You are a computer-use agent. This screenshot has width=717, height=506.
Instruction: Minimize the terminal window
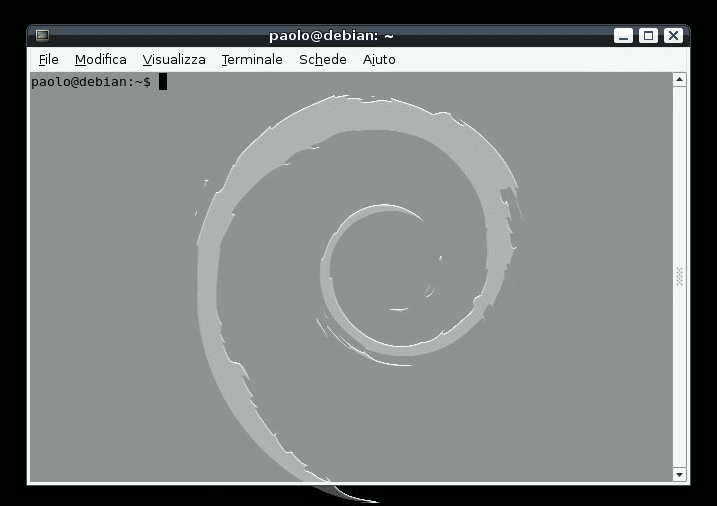(x=623, y=36)
